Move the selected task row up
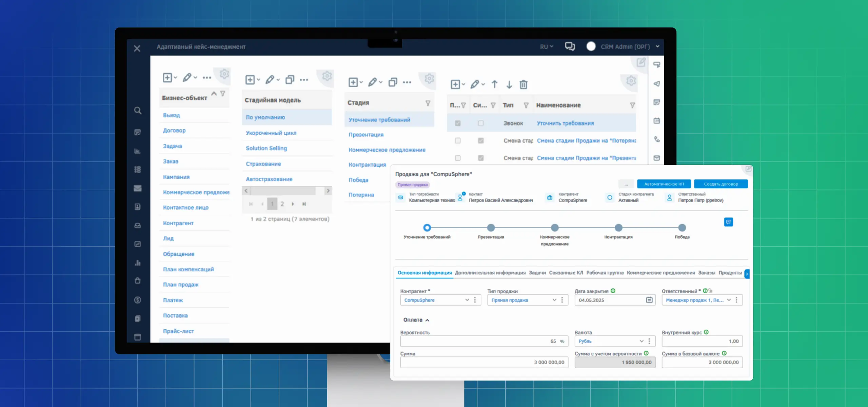 pyautogui.click(x=495, y=84)
